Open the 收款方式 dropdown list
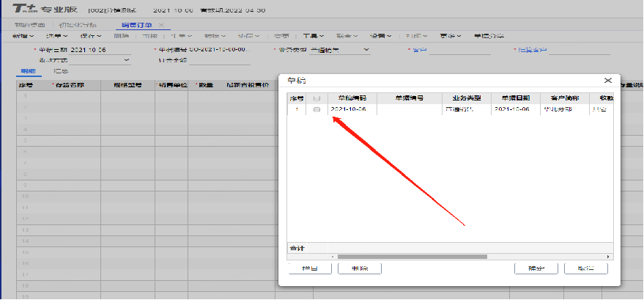This screenshot has width=644, height=300. [127, 59]
